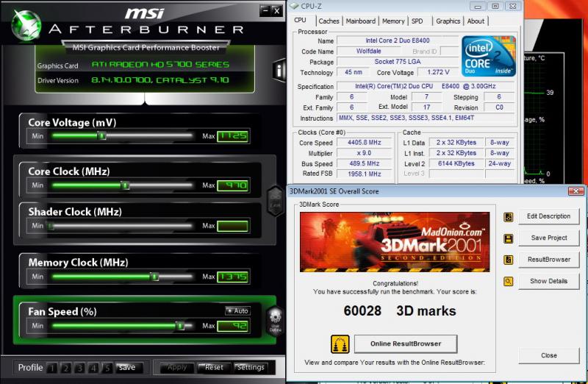Click the Show Details magnifier icon

point(509,282)
